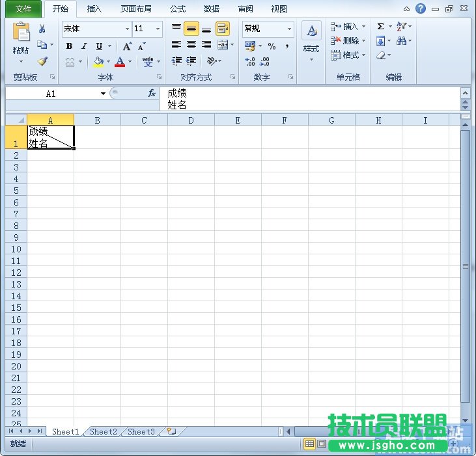Image resolution: width=476 pixels, height=456 pixels.
Task: Click the insert new worksheet tab icon
Action: 171,431
